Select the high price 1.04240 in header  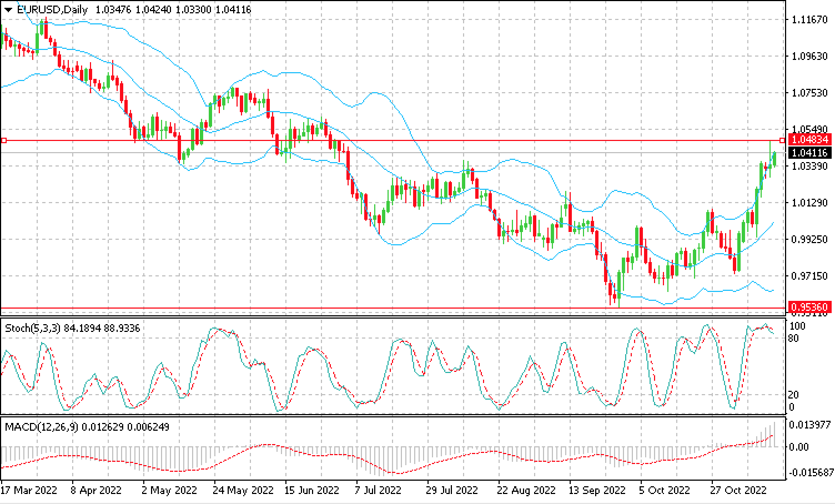coord(153,10)
